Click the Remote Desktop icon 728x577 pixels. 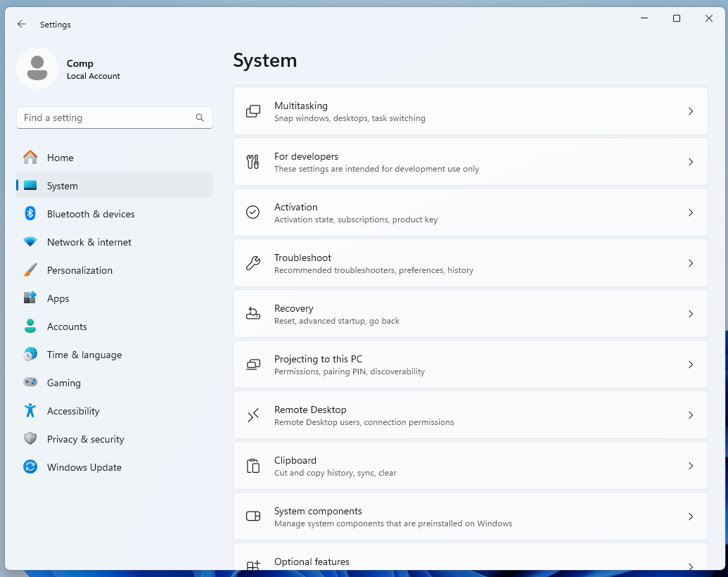[x=253, y=415]
